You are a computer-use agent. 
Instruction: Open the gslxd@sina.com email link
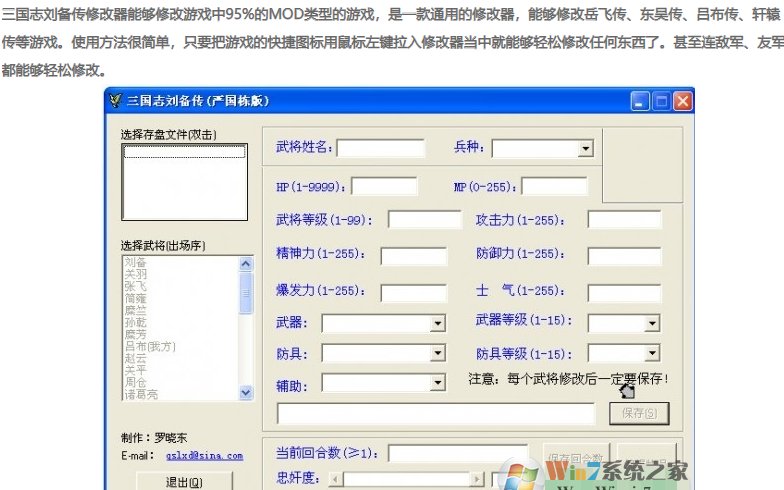coord(204,456)
